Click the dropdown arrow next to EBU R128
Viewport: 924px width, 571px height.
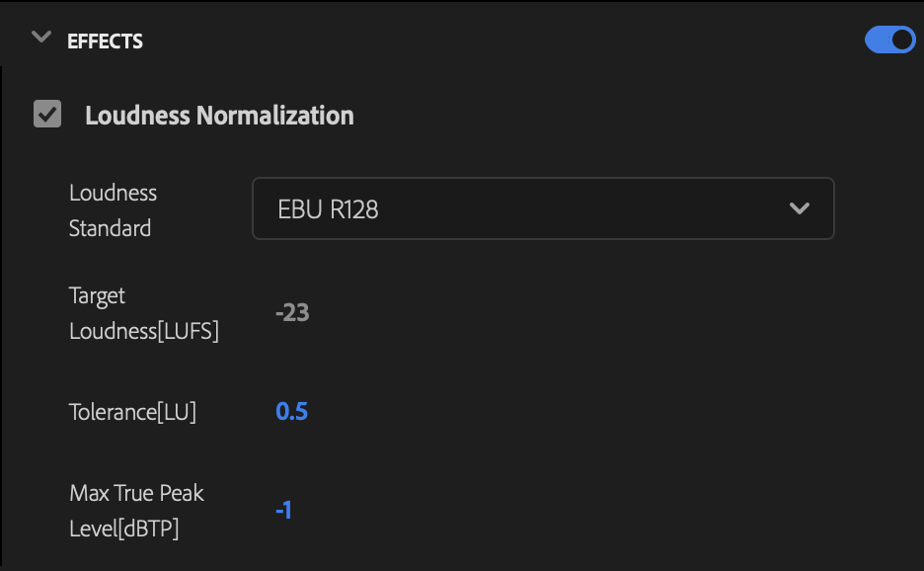[x=800, y=208]
